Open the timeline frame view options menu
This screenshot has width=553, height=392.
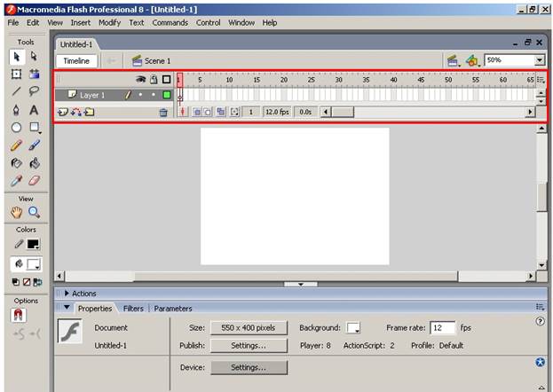click(541, 80)
